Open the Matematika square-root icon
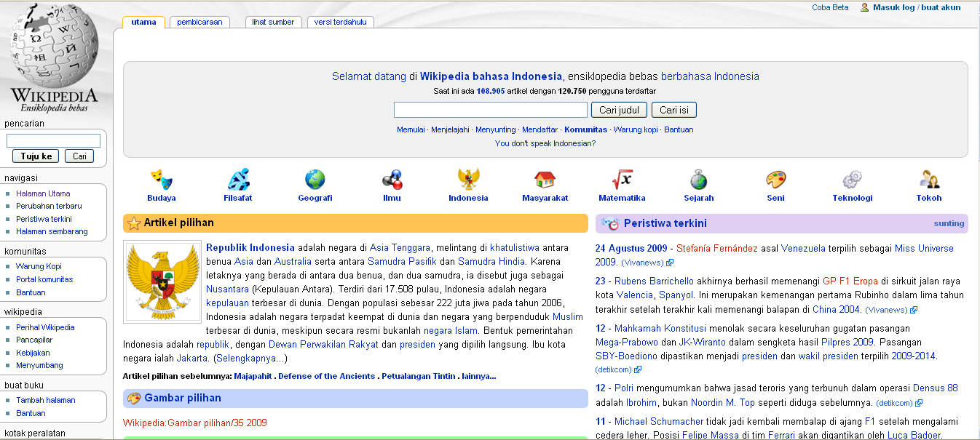The height and width of the screenshot is (440, 980). coord(622,179)
